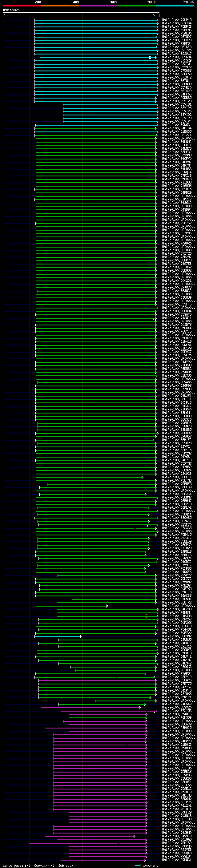The image size is (197, 868).
Task: Select label UniRef100_A1L5A1
Action: (177, 599)
